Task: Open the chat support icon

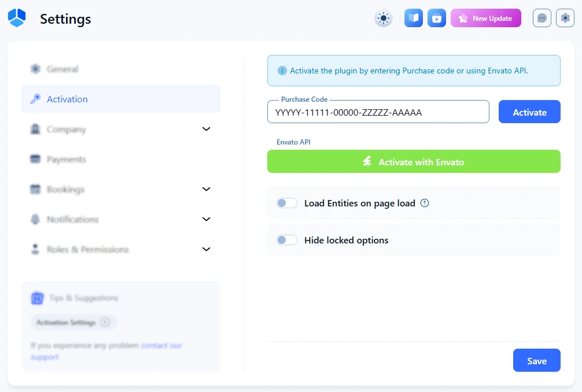Action: [542, 19]
